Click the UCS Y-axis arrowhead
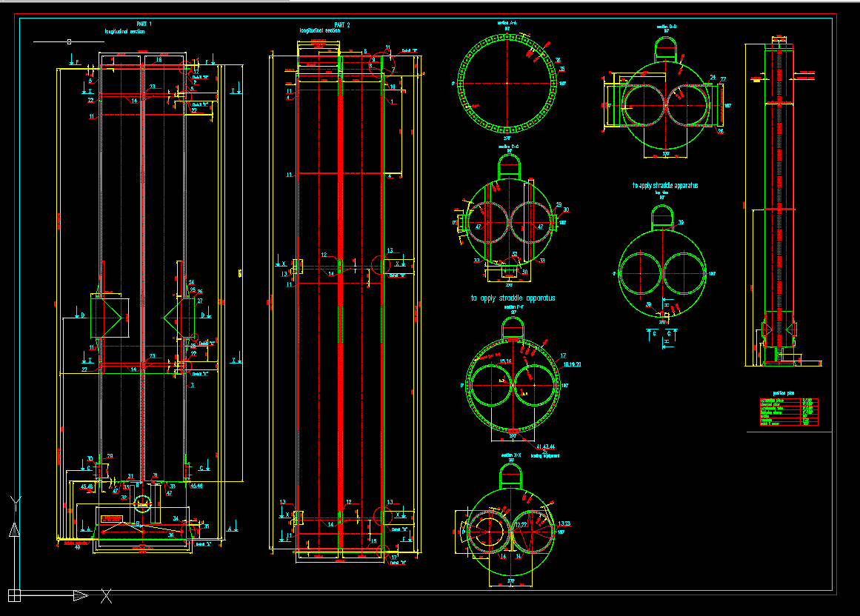Screen dimensions: 860x616 [15, 529]
